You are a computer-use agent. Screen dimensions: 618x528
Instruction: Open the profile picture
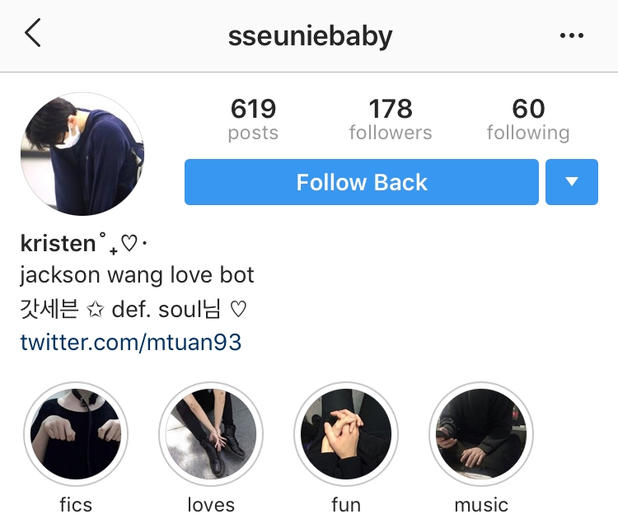82,154
